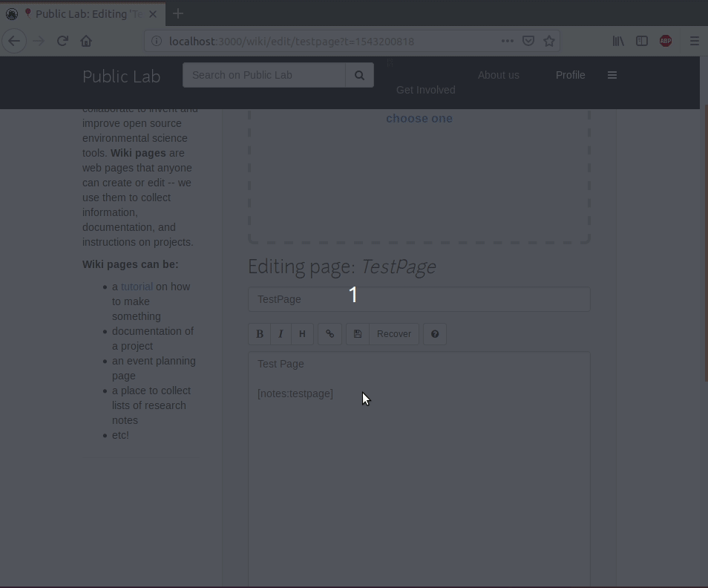708x588 pixels.
Task: Click the search magnifier icon
Action: [359, 75]
